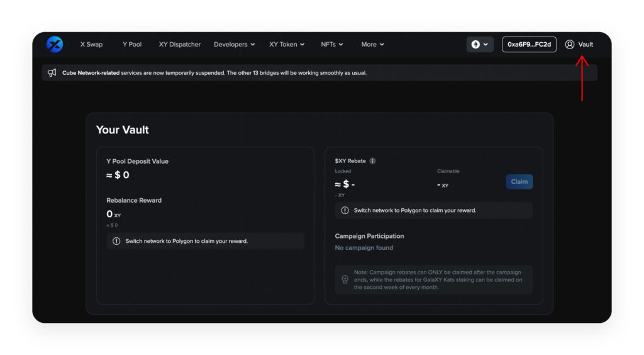The image size is (644, 355).
Task: Open the NFTs dropdown menu
Action: pos(332,44)
